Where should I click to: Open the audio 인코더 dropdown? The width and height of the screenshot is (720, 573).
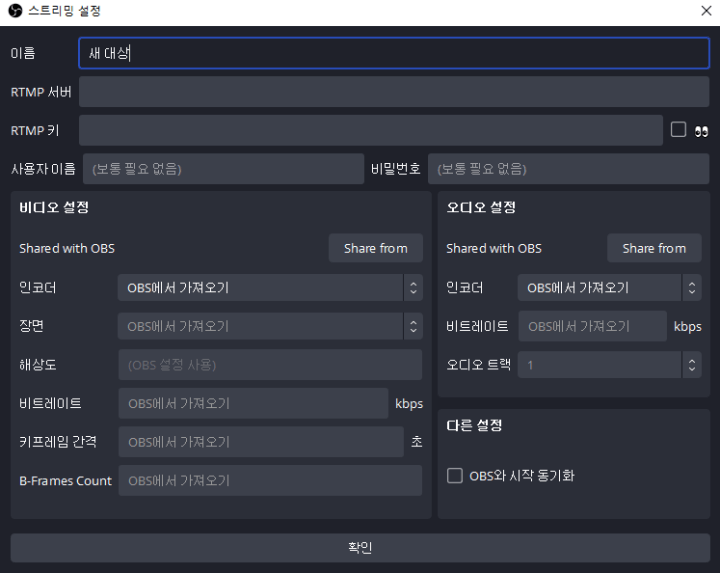609,287
